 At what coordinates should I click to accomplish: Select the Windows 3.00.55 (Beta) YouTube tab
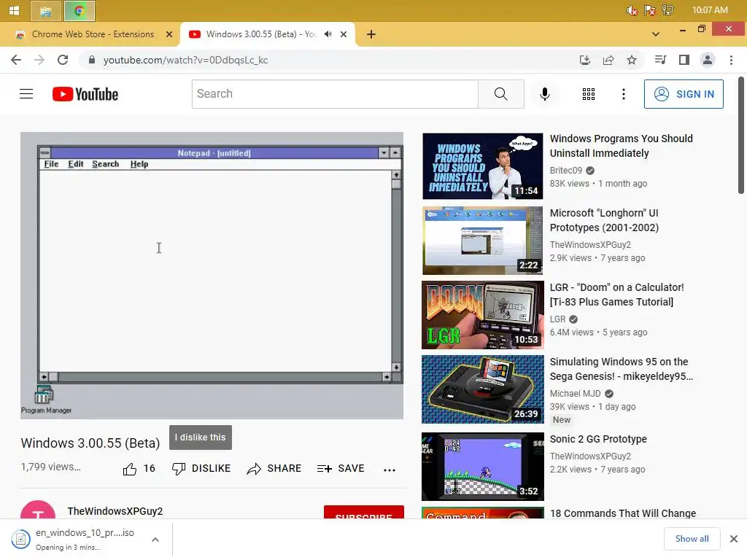point(261,34)
